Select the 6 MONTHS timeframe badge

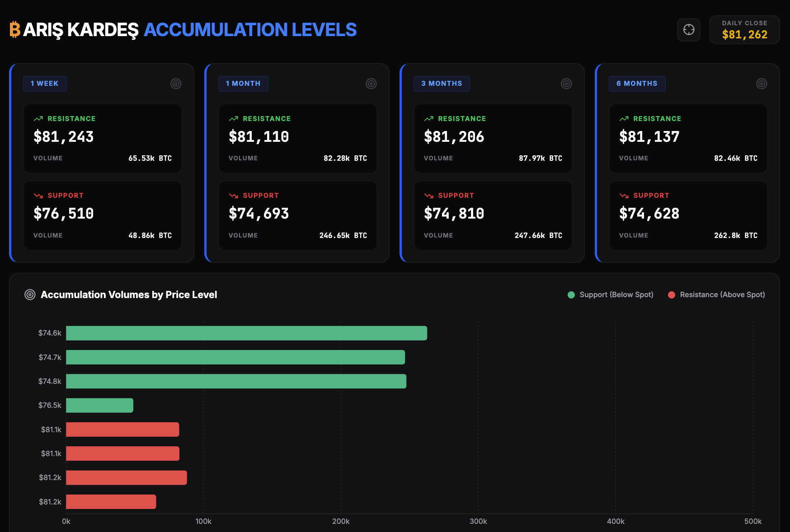[x=637, y=84]
